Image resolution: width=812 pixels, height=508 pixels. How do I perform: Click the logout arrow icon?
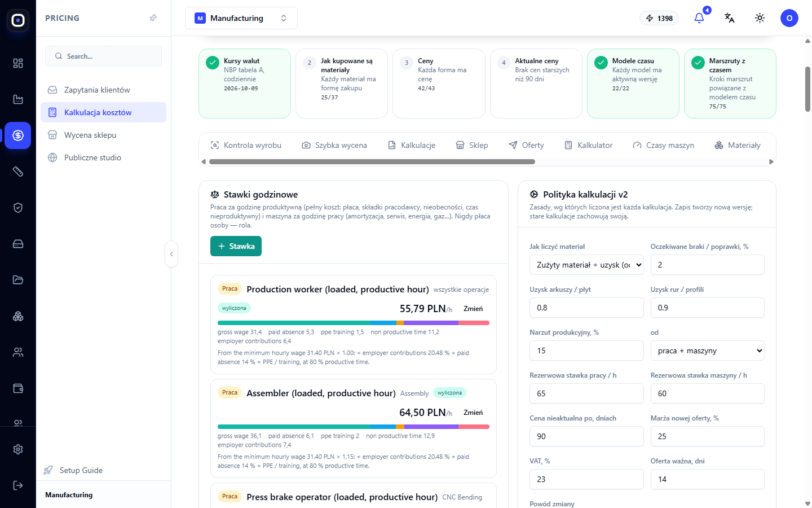[18, 485]
